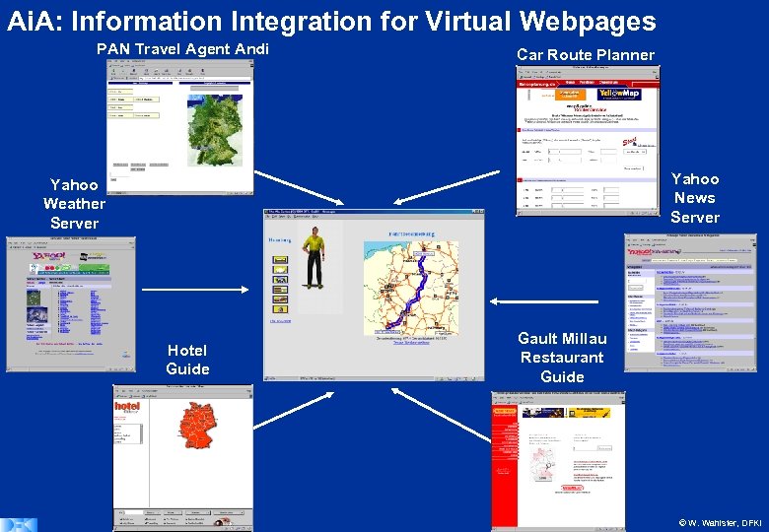Click the scrollbar of the Hotel Guide list box
Image resolution: width=769 pixels, height=532 pixels.
pyautogui.click(x=141, y=433)
